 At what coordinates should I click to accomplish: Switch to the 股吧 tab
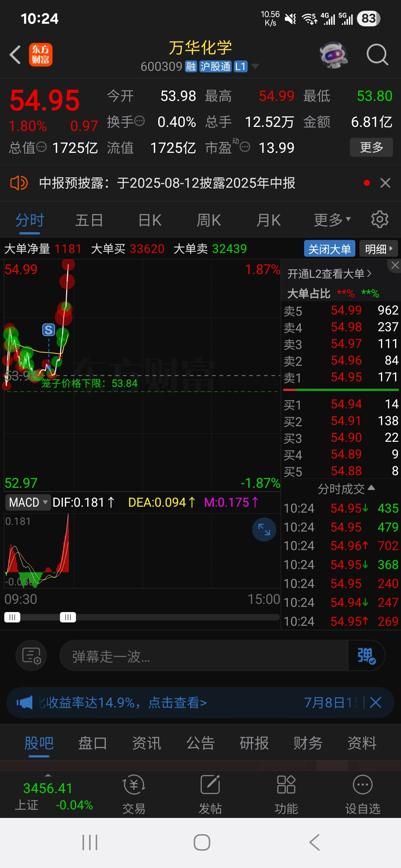pyautogui.click(x=39, y=743)
